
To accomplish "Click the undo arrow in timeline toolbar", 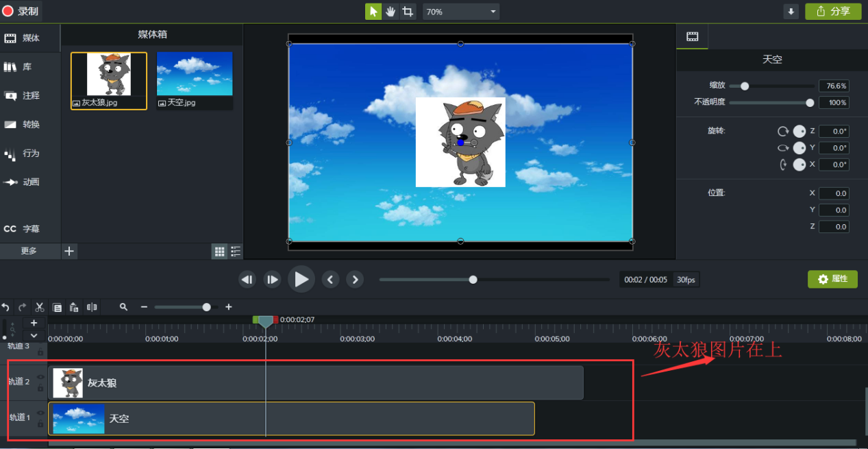I will tap(5, 307).
